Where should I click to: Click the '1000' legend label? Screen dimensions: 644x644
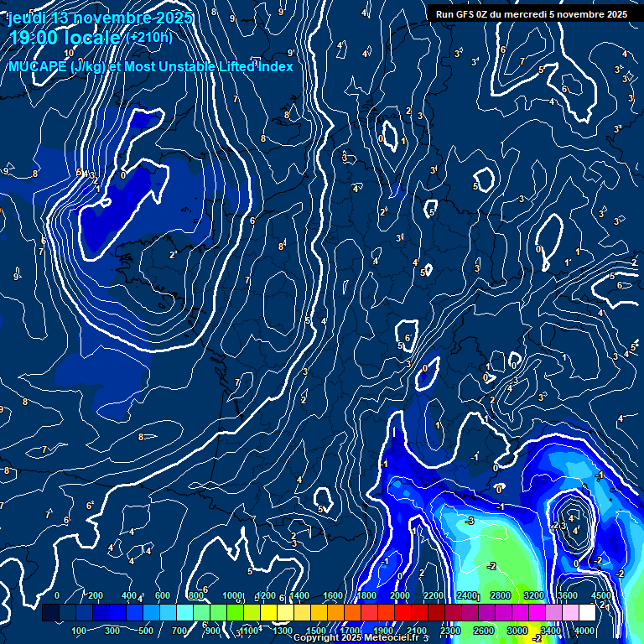coord(232,595)
